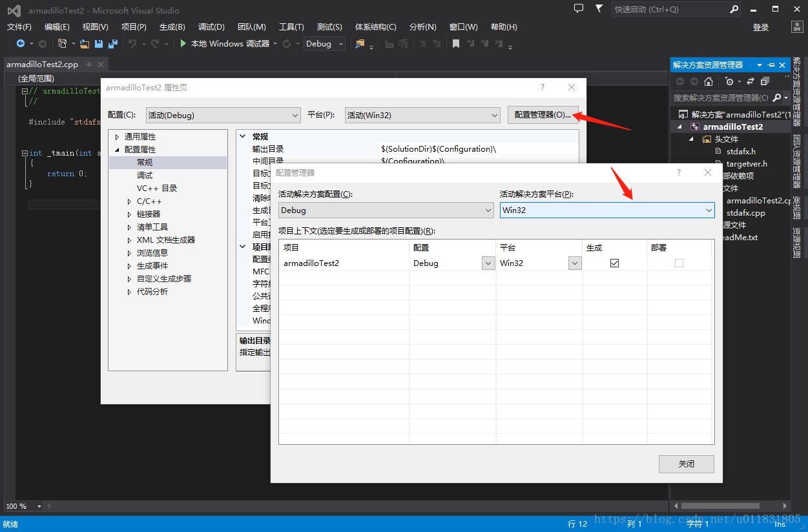Collapse the 头文件 folder in Solution Explorer
808x532 pixels.
692,139
